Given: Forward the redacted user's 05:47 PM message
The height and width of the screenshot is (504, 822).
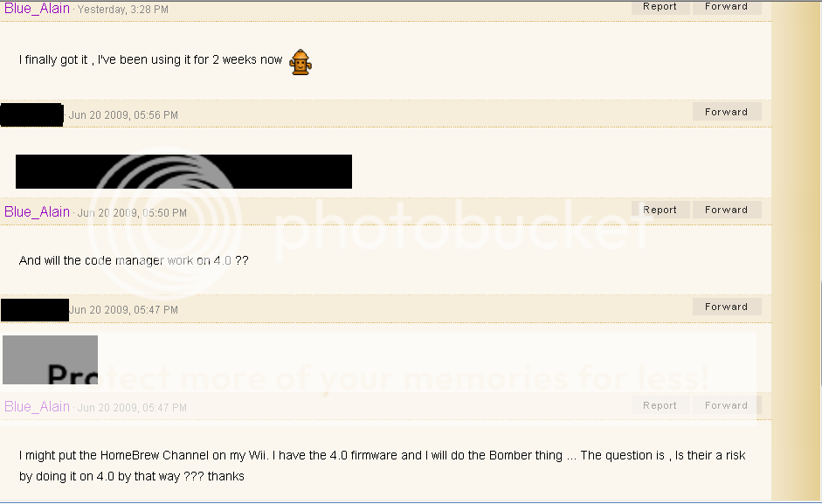Looking at the screenshot, I should pos(727,307).
